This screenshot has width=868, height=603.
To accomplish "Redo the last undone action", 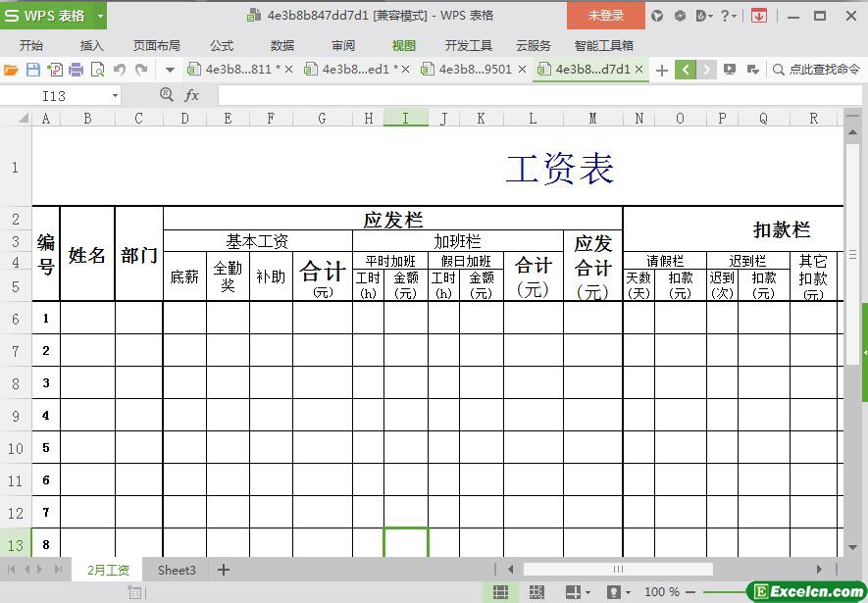I will click(141, 70).
